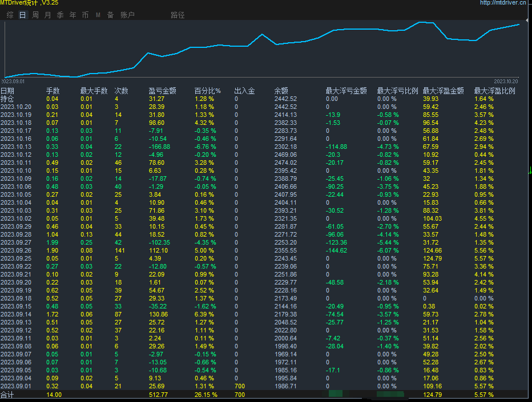Image resolution: width=532 pixels, height=402 pixels.
Task: Open monthly statistics view (月)
Action: (47, 15)
